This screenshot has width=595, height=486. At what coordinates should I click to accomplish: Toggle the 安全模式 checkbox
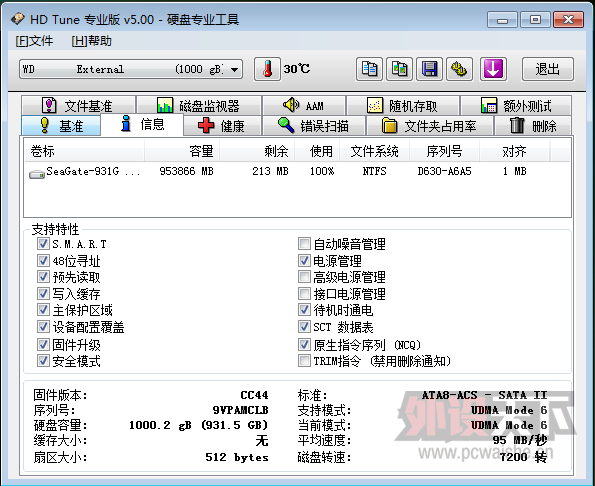click(x=43, y=360)
